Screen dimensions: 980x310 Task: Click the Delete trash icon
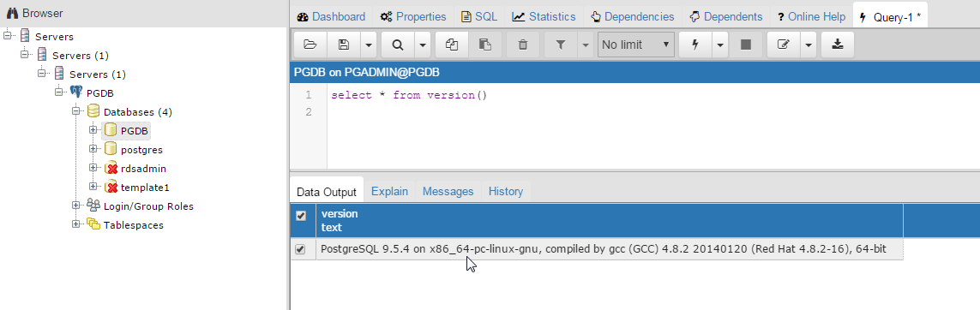click(523, 45)
